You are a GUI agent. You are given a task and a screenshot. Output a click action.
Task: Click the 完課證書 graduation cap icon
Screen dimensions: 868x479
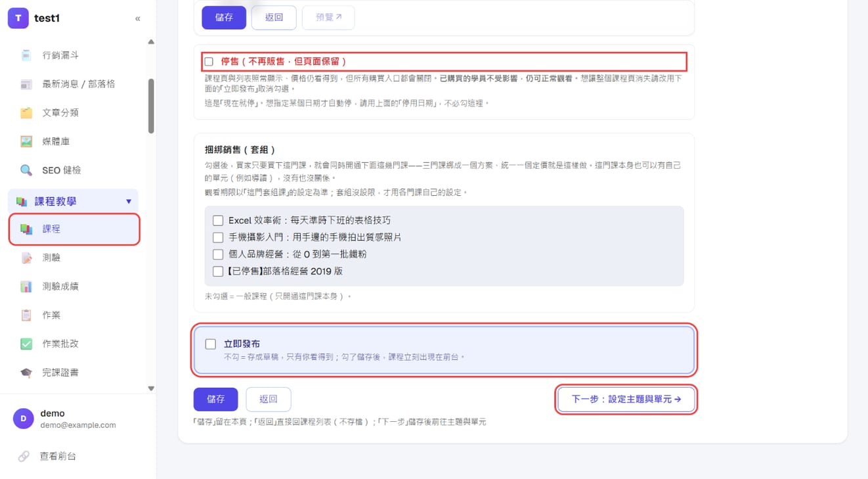tap(26, 373)
